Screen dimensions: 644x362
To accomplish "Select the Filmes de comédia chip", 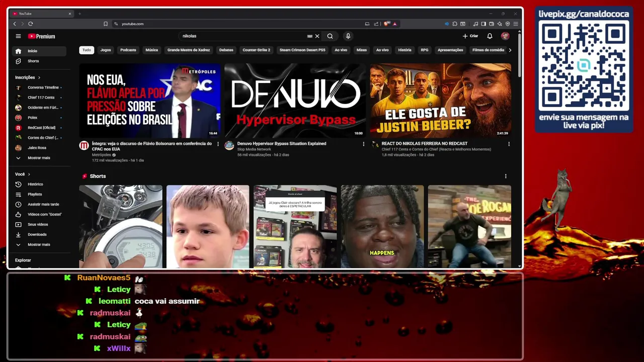I will [488, 50].
